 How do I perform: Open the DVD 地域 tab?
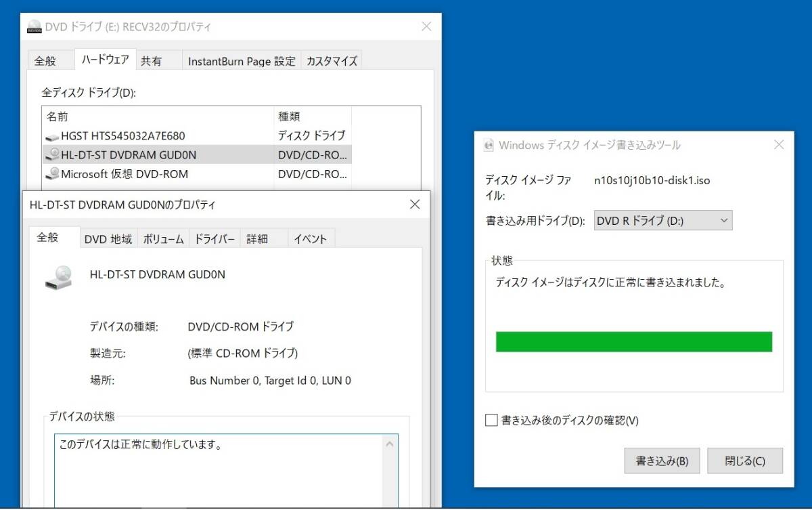pos(108,239)
